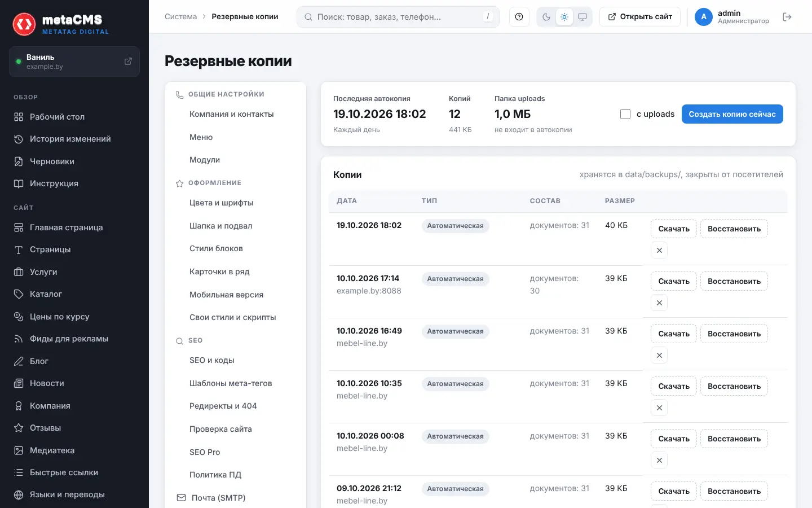
Task: Click the 'Автоматическая' badge for 19.10.2026 18:02
Action: [x=455, y=226]
